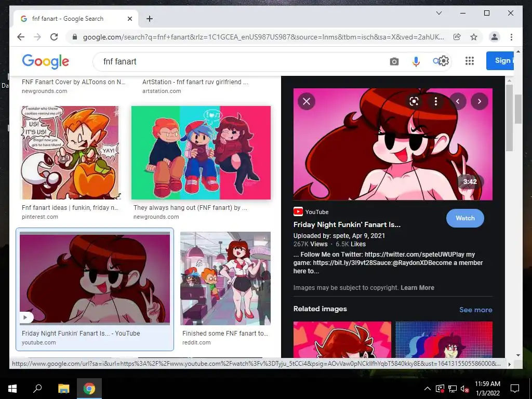This screenshot has height=399, width=532.
Task: Open the Google apps grid
Action: [x=470, y=61]
